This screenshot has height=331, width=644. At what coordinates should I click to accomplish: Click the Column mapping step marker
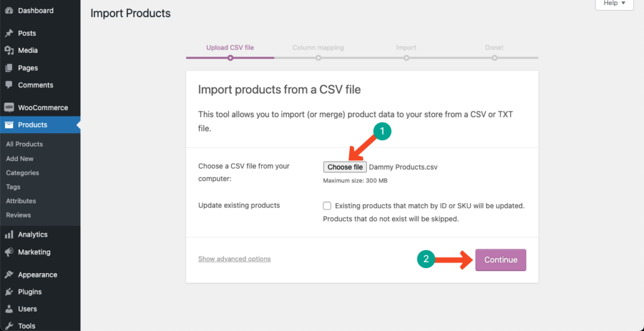point(318,58)
